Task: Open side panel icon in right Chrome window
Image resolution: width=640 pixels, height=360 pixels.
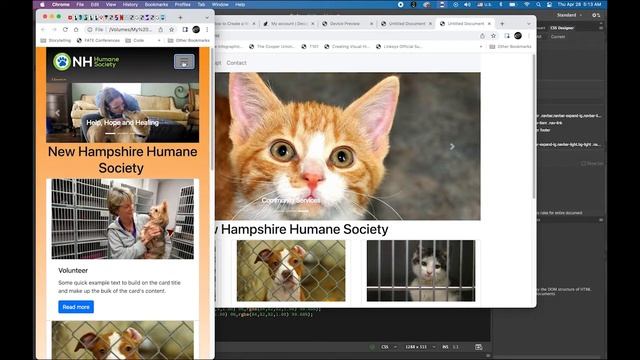Action: pyautogui.click(x=507, y=36)
